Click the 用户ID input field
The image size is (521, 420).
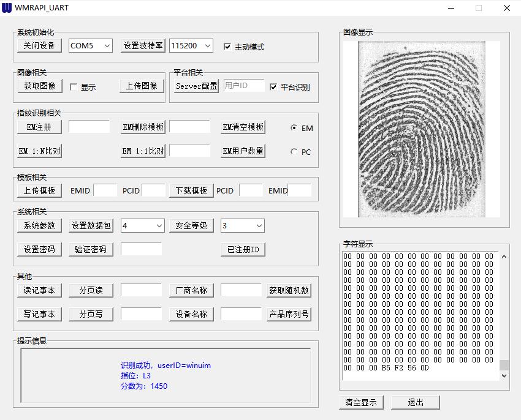point(244,86)
